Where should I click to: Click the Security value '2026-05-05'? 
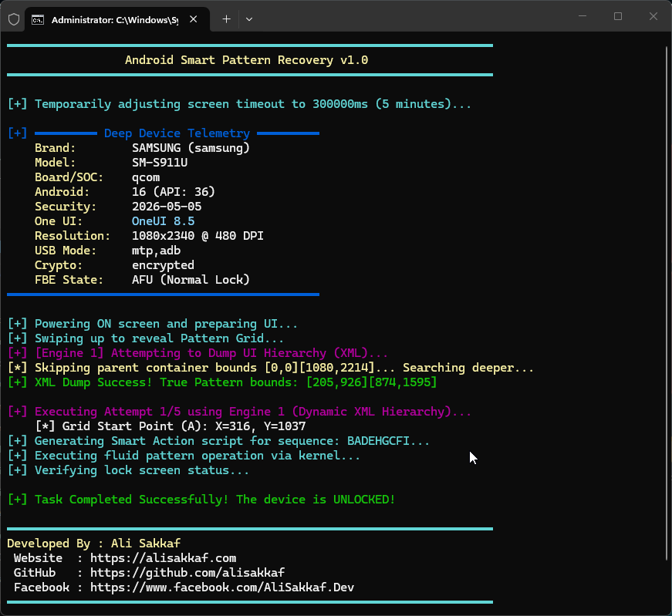(167, 207)
